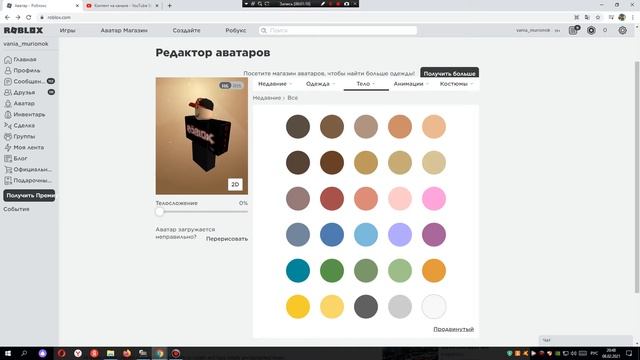640x360 pixels.
Task: Click the page vertical scrollbar
Action: 637,177
